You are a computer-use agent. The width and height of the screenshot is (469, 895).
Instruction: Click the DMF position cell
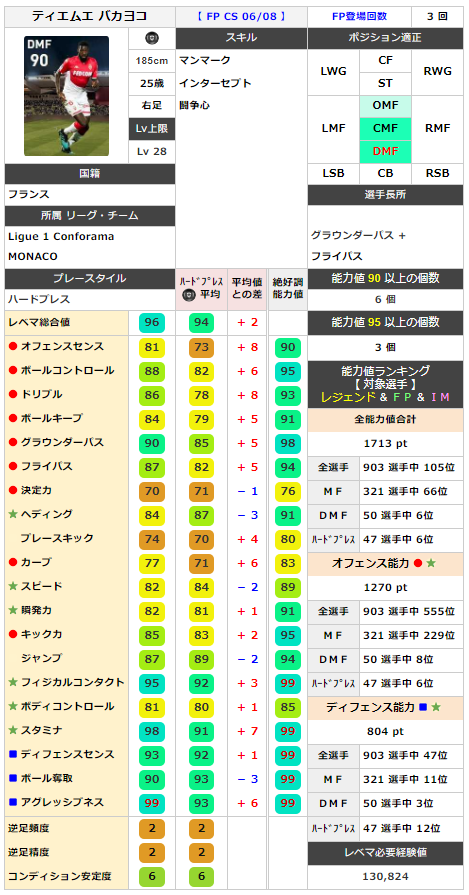pyautogui.click(x=385, y=152)
